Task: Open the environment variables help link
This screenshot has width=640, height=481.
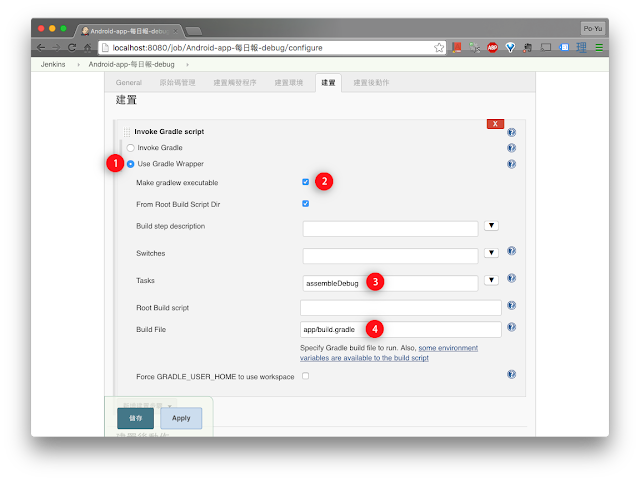Action: (389, 353)
